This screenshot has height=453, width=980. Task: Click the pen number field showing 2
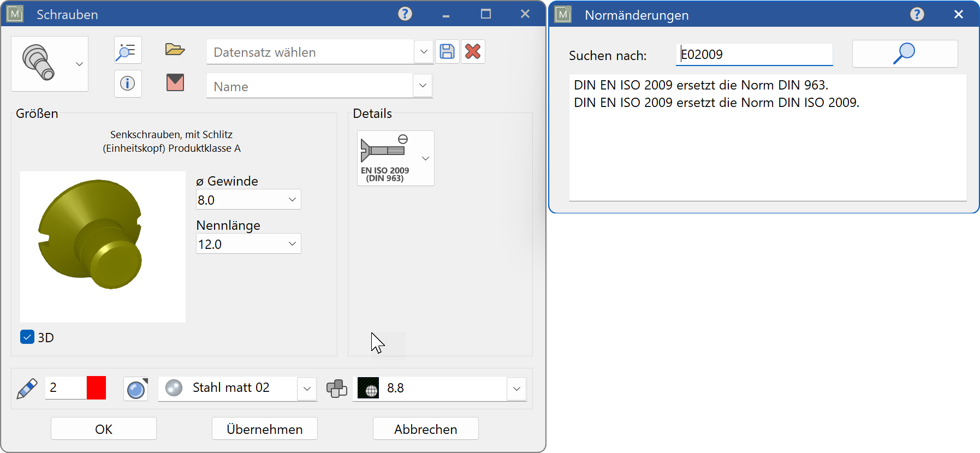pyautogui.click(x=66, y=388)
